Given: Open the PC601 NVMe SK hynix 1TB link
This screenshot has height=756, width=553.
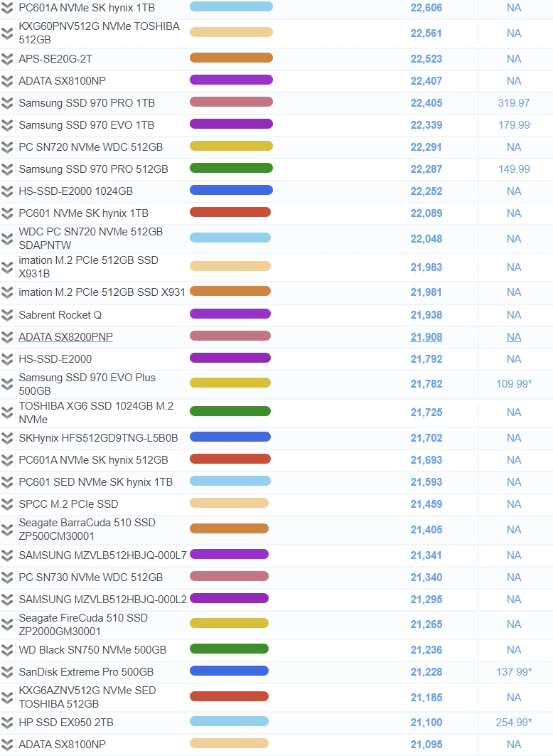Looking at the screenshot, I should pyautogui.click(x=83, y=213).
